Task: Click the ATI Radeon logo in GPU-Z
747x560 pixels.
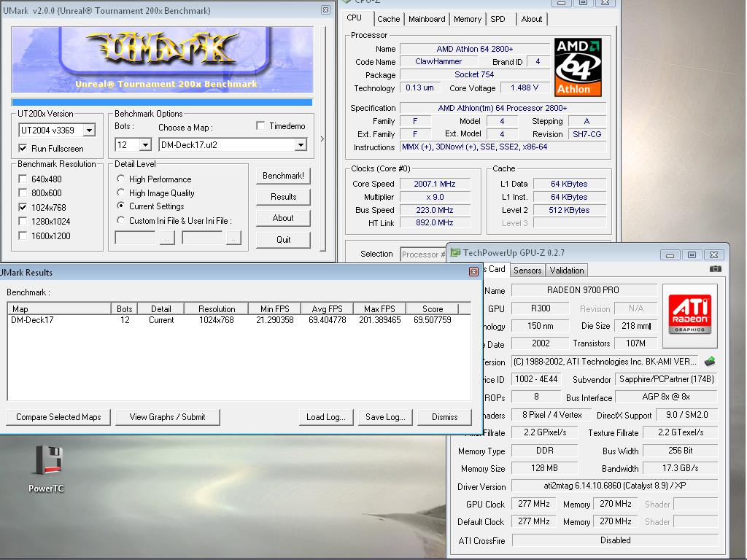Action: (689, 315)
